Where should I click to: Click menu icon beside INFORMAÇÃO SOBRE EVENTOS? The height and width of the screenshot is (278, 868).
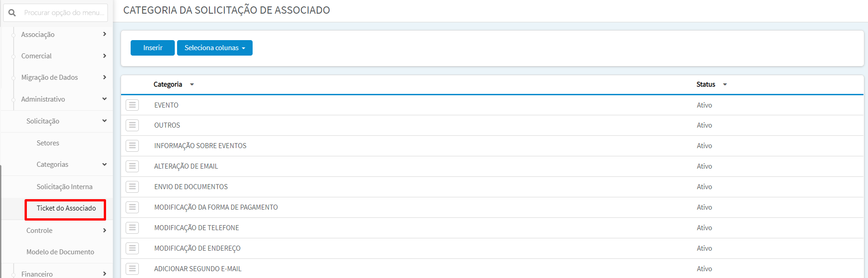[132, 145]
